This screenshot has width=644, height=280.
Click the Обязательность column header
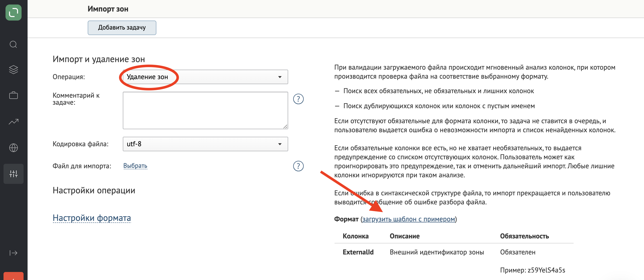coord(524,236)
